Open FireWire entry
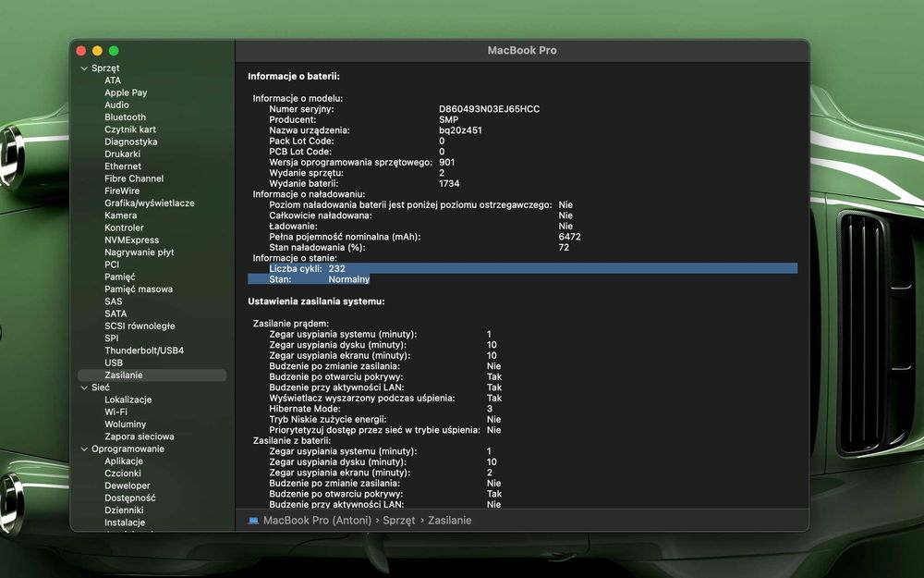This screenshot has height=578, width=924. (x=122, y=191)
